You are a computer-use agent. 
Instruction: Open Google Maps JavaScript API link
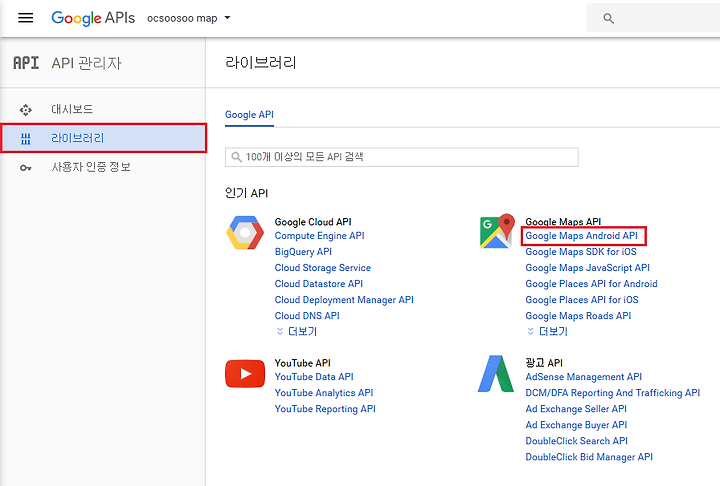587,268
